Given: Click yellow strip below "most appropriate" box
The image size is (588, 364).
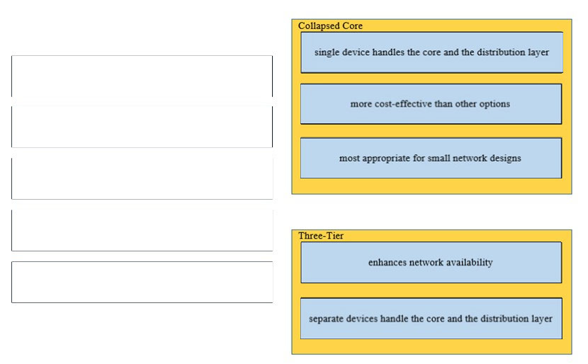Looking at the screenshot, I should [x=431, y=186].
